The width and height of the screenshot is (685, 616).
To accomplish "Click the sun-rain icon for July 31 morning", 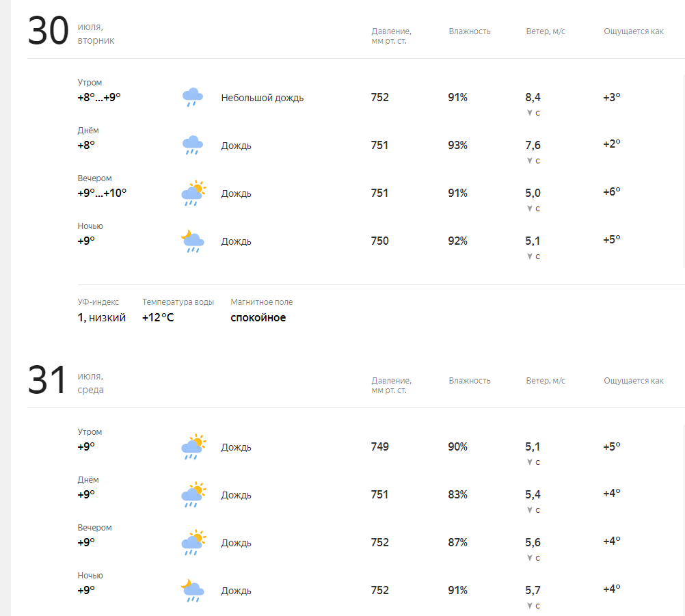I will (193, 446).
